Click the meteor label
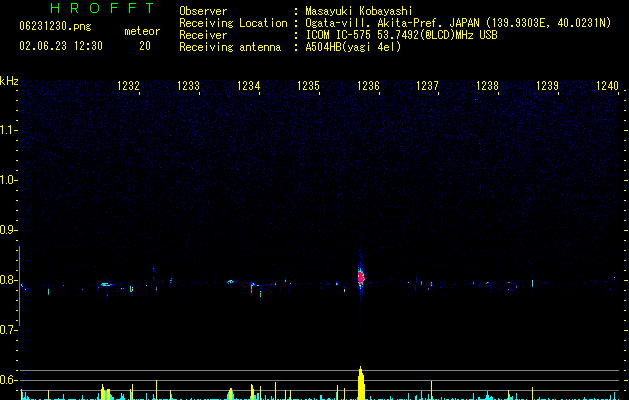Viewport: 629px width, 400px height. click(142, 31)
